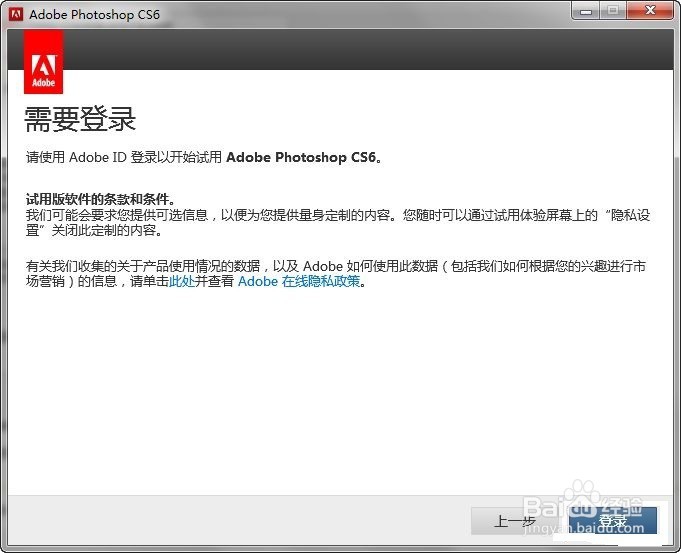Image resolution: width=681 pixels, height=553 pixels.
Task: Close the Adobe Photoshop CS6 dialog
Action: pyautogui.click(x=650, y=11)
